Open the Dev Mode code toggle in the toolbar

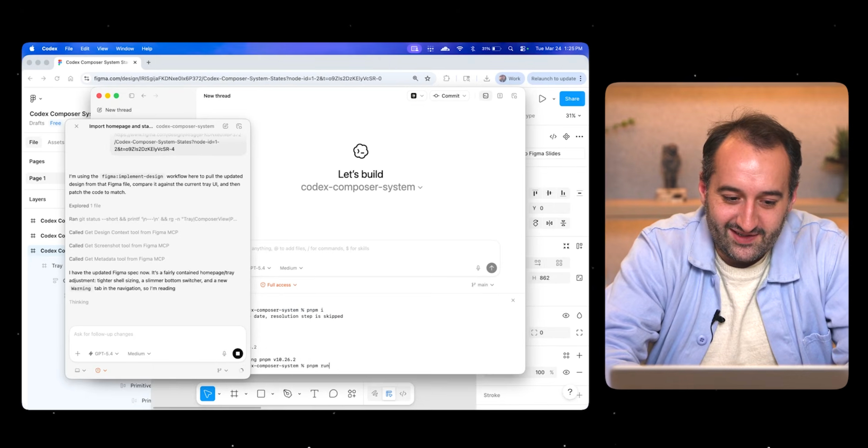403,393
